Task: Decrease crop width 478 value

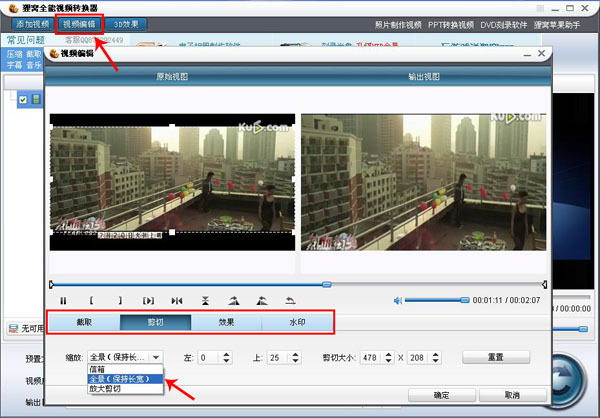Action: tap(388, 361)
